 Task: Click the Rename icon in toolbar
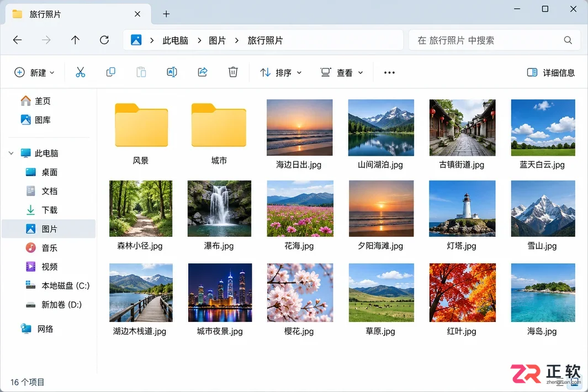(x=172, y=72)
